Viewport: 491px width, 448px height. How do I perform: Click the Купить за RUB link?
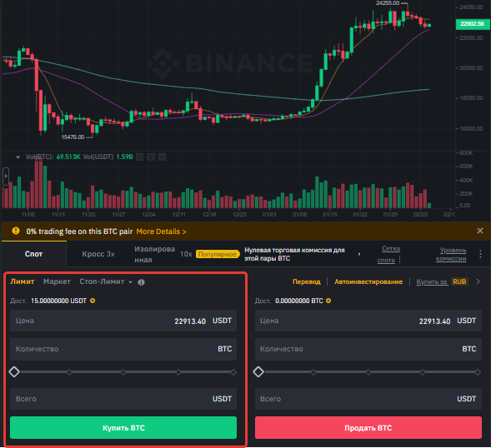click(x=442, y=281)
